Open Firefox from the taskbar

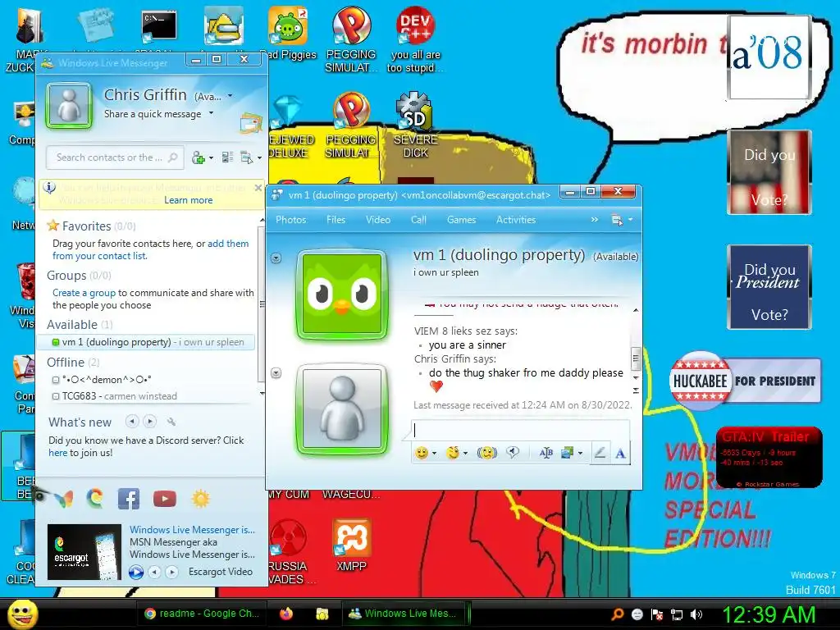286,614
